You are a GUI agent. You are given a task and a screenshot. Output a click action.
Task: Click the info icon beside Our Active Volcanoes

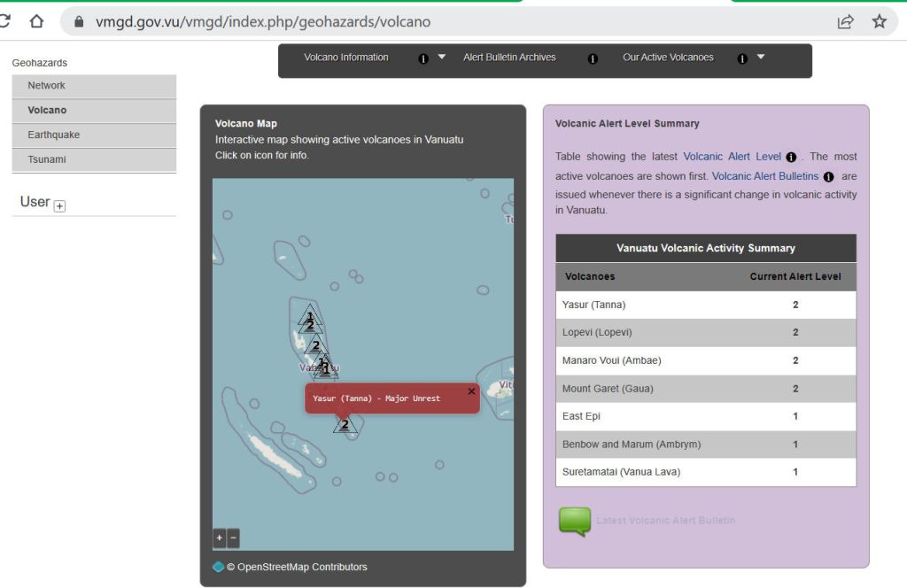pos(742,58)
